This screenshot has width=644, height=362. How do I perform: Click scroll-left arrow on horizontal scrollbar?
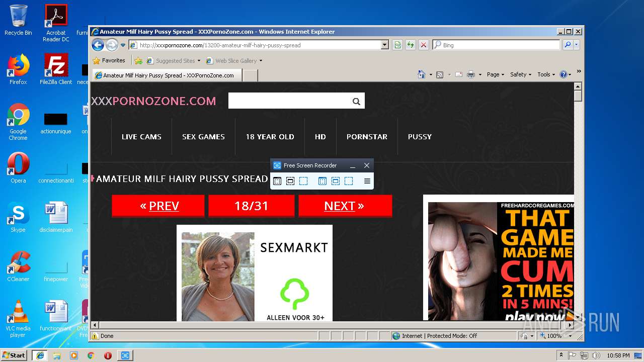[95, 325]
